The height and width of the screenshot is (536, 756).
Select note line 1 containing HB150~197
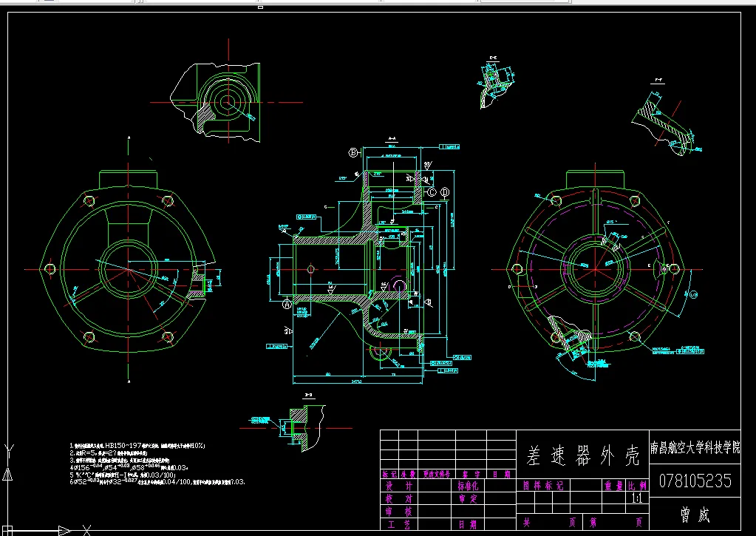point(137,446)
